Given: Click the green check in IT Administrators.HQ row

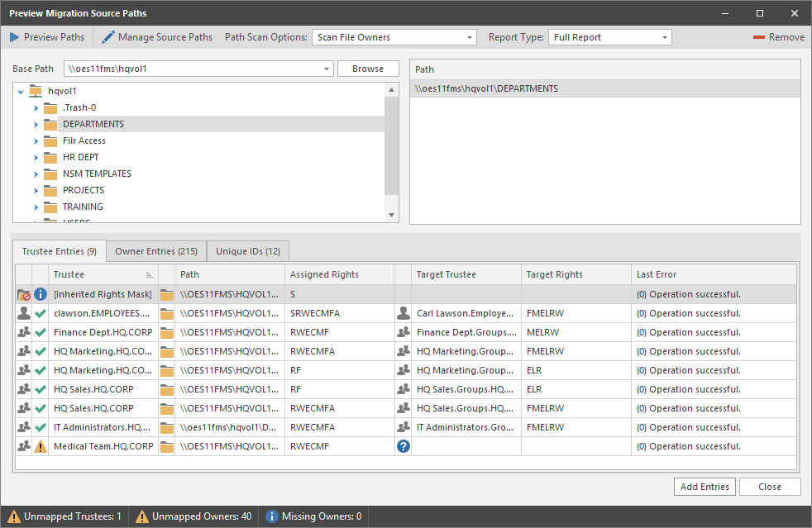Looking at the screenshot, I should 41,427.
